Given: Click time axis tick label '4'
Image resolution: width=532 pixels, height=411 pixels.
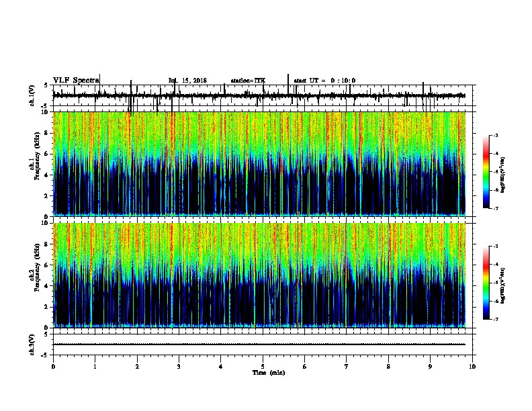Looking at the screenshot, I should click(x=220, y=367).
